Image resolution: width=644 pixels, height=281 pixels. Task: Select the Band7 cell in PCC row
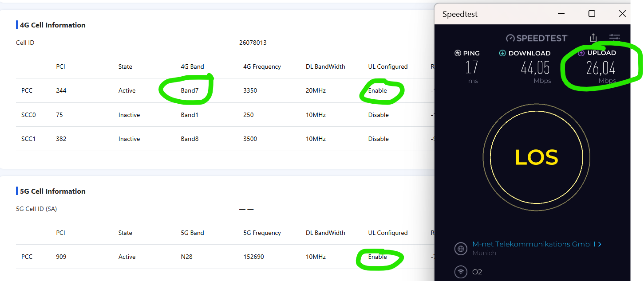[x=190, y=90]
